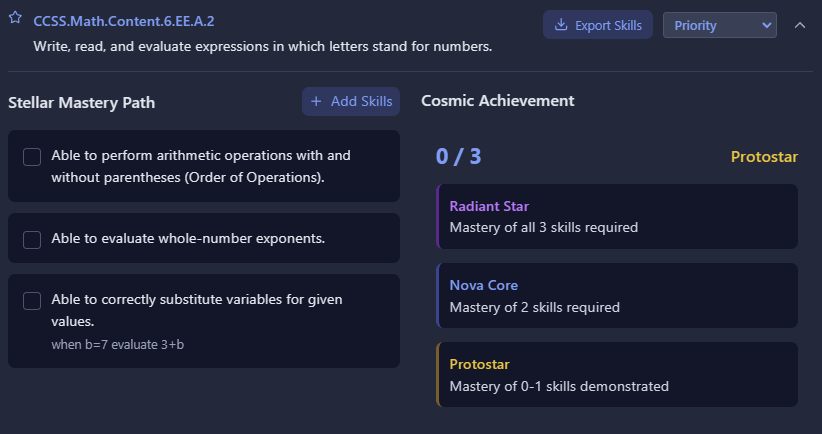Check the Order of Operations skill checkbox
The height and width of the screenshot is (434, 822).
click(32, 157)
